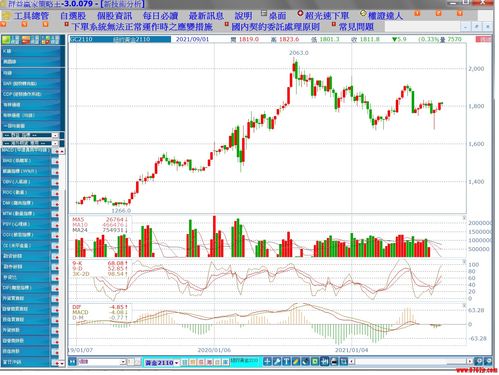Expand the first sidebar combo box arrow

point(55,135)
